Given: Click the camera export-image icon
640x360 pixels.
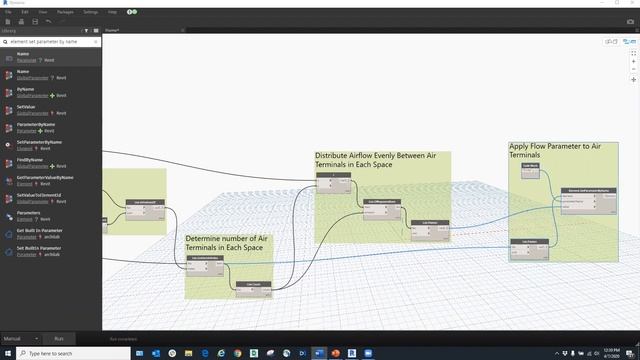Looking at the screenshot, I should coord(631,22).
